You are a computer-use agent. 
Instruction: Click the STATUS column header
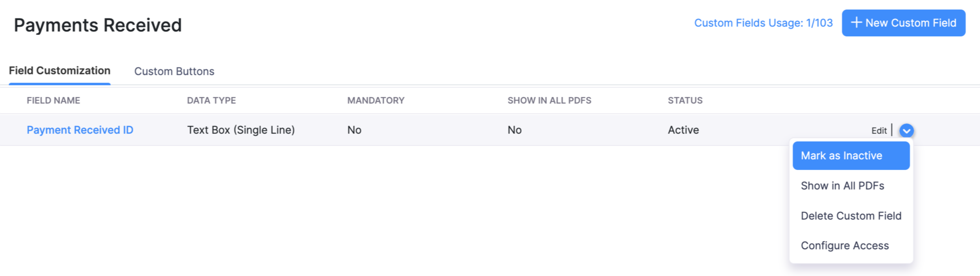pyautogui.click(x=685, y=101)
